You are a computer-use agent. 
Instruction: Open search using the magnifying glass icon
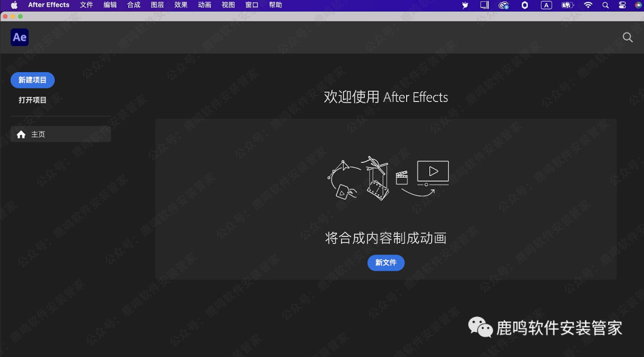(627, 37)
